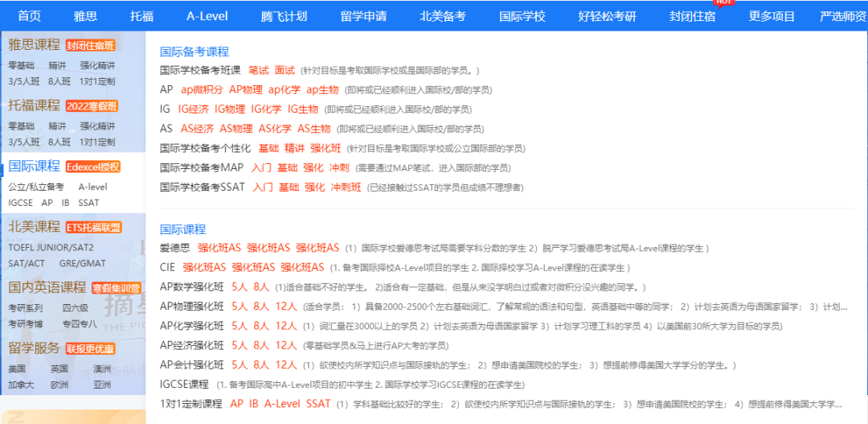Click GRE/GMAT under 北美课程 in sidebar

point(82,263)
